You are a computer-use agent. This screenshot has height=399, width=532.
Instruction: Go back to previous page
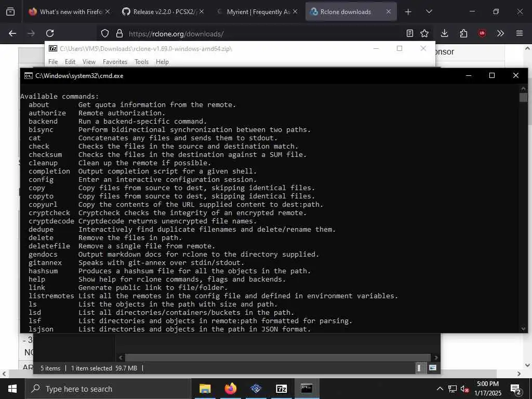(12, 33)
